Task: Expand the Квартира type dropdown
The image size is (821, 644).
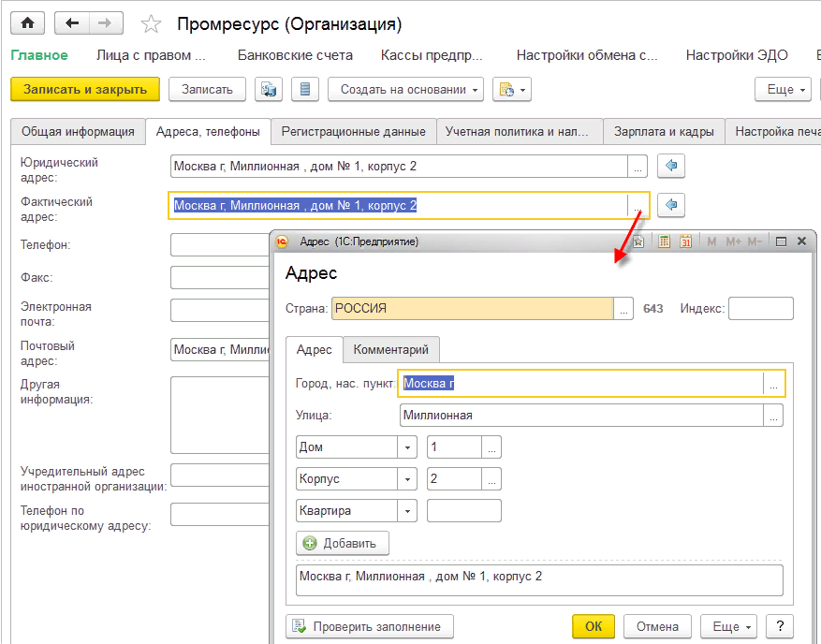Action: pos(408,511)
